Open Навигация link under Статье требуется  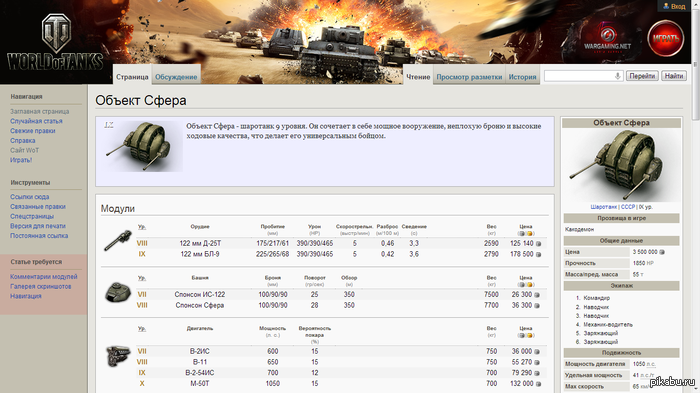coord(26,296)
